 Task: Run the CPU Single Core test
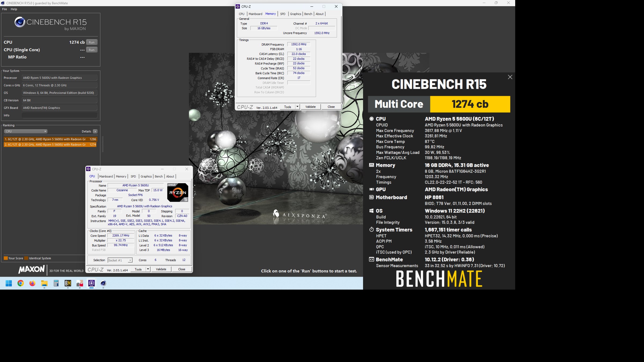point(92,50)
